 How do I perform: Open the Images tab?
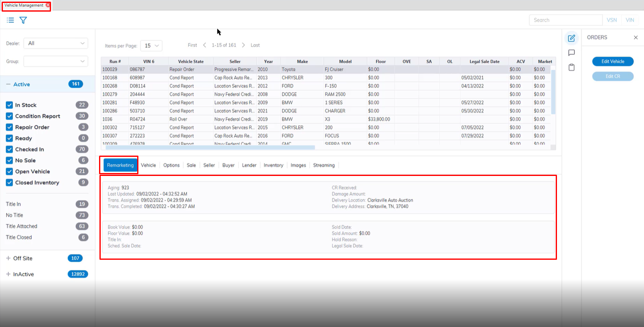[x=298, y=165]
